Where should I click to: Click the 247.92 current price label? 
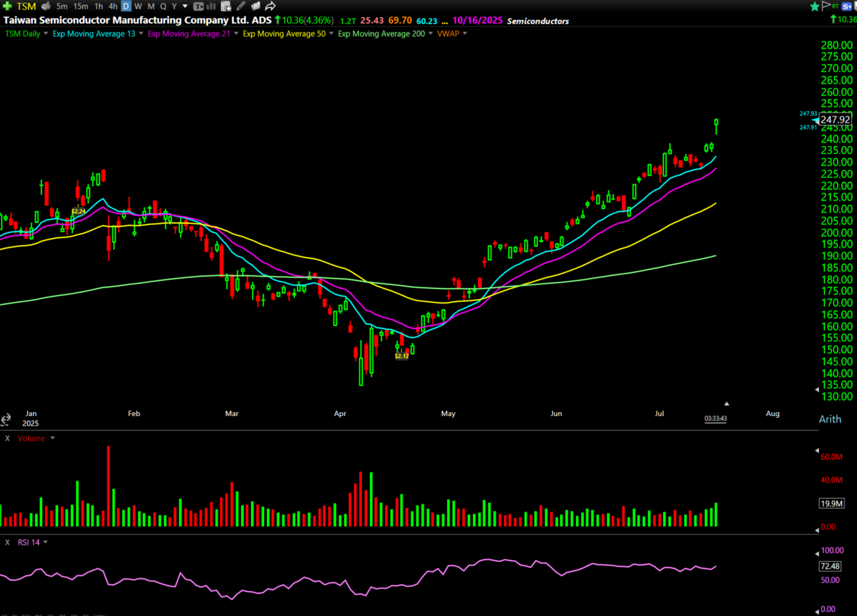(x=835, y=120)
